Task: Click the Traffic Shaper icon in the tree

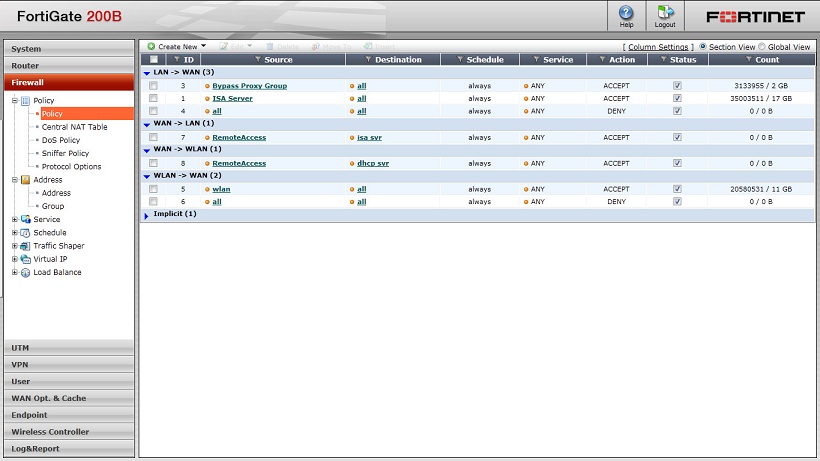Action: pos(25,246)
